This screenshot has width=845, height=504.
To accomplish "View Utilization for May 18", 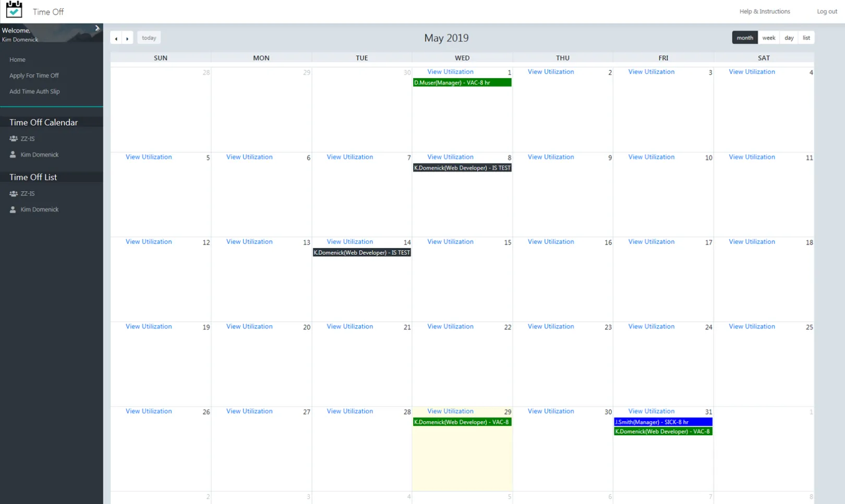I will point(752,242).
